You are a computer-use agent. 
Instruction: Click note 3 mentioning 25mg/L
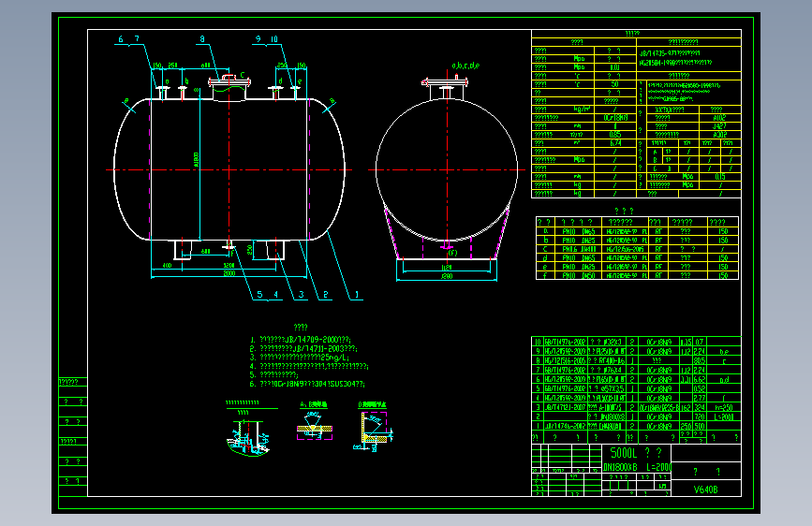point(300,358)
